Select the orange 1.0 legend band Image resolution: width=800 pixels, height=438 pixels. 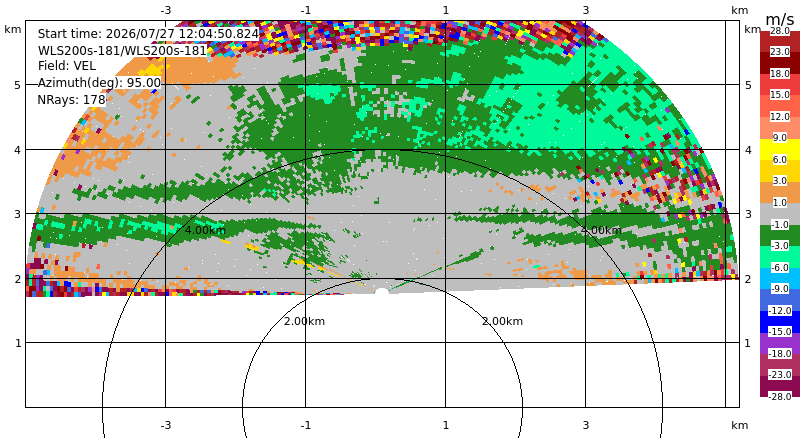pyautogui.click(x=780, y=192)
